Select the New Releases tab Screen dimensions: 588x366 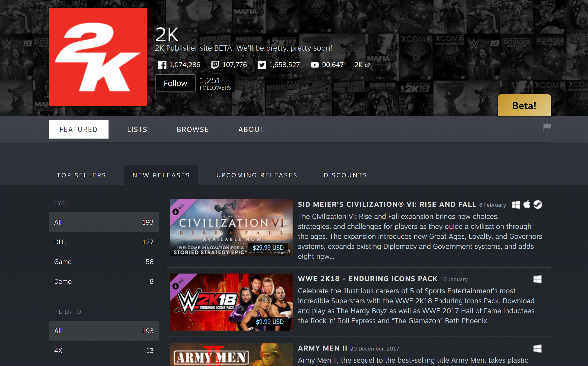click(x=161, y=175)
